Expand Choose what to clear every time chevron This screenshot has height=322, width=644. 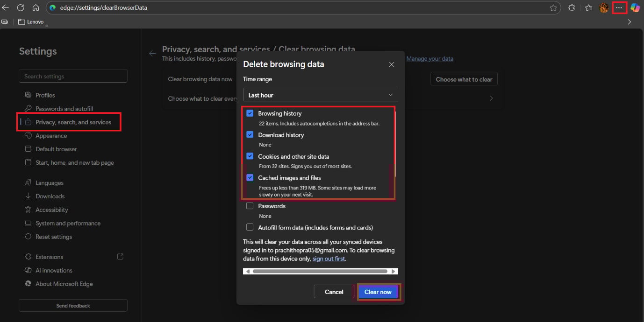click(491, 98)
